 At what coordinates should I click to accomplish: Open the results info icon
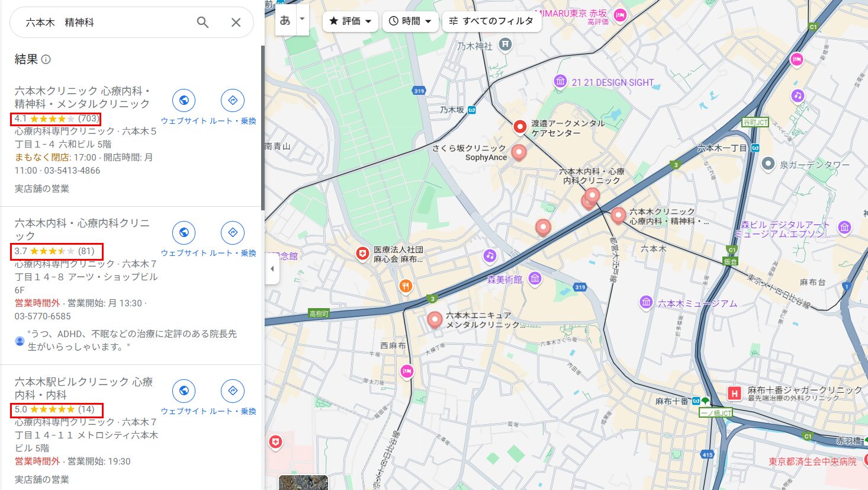pos(46,59)
